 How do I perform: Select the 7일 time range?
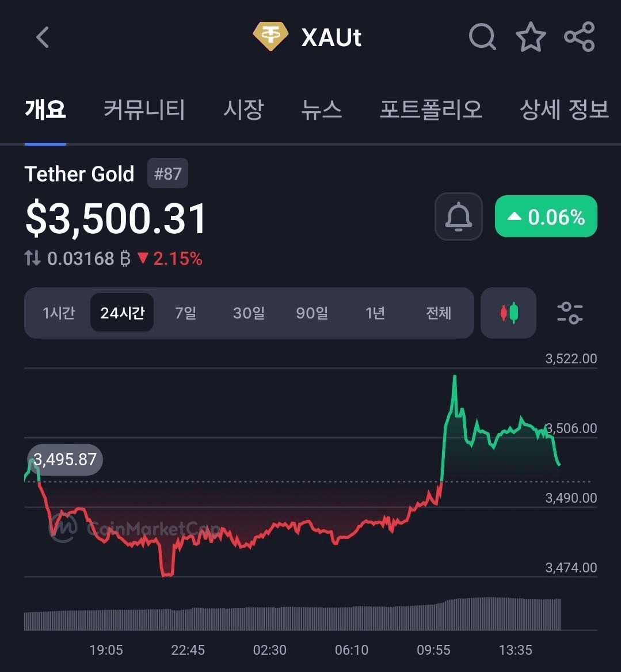coord(185,313)
